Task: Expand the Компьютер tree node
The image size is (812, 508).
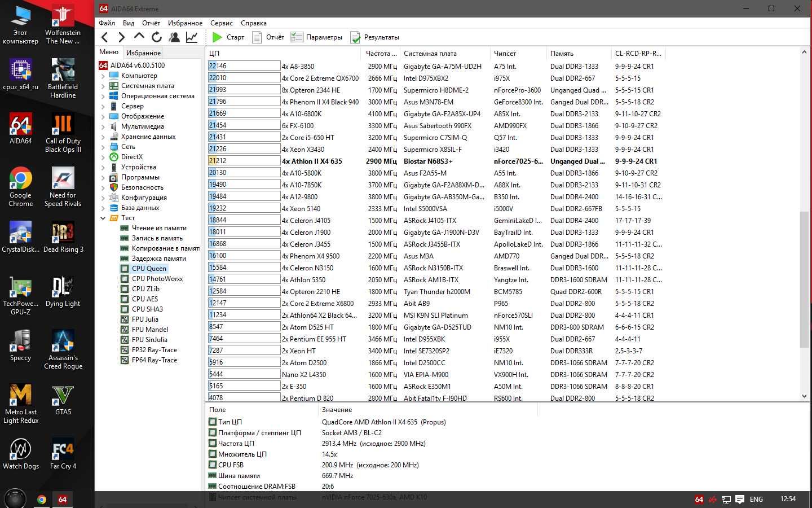Action: click(103, 76)
